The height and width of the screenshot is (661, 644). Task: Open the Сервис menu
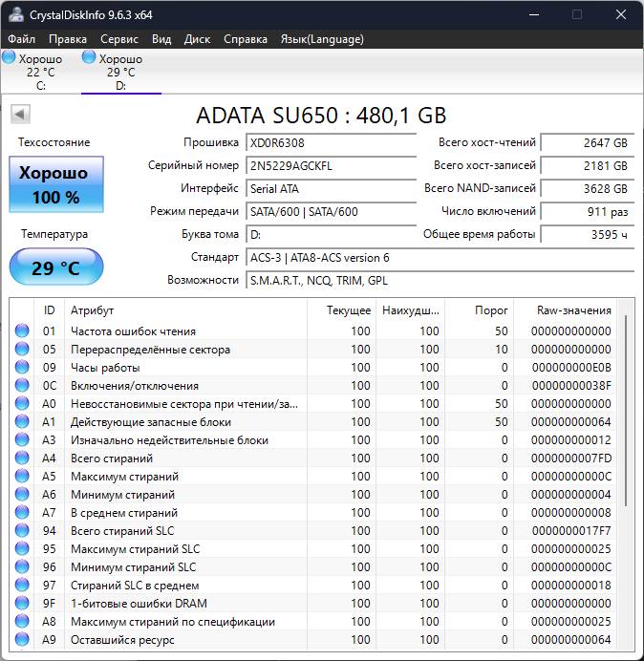point(119,39)
